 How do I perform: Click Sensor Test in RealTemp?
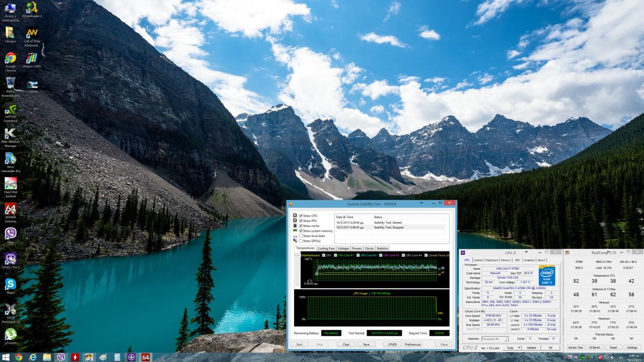[x=575, y=348]
